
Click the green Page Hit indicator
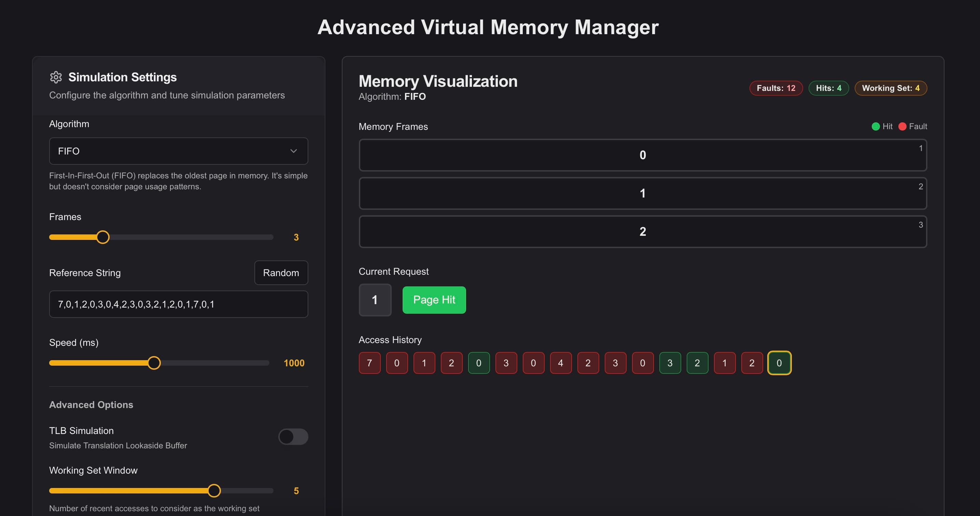[x=434, y=300]
